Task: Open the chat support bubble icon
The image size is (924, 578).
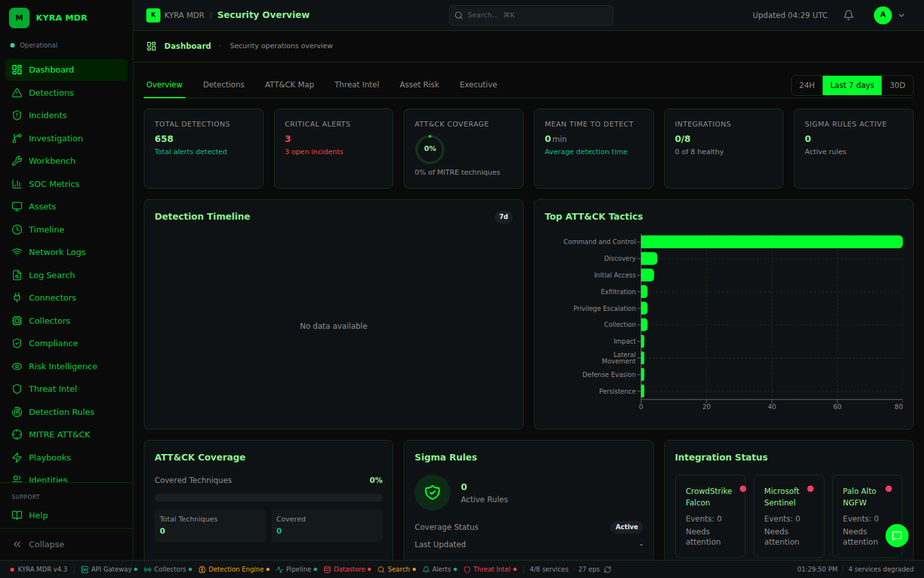Action: tap(897, 536)
